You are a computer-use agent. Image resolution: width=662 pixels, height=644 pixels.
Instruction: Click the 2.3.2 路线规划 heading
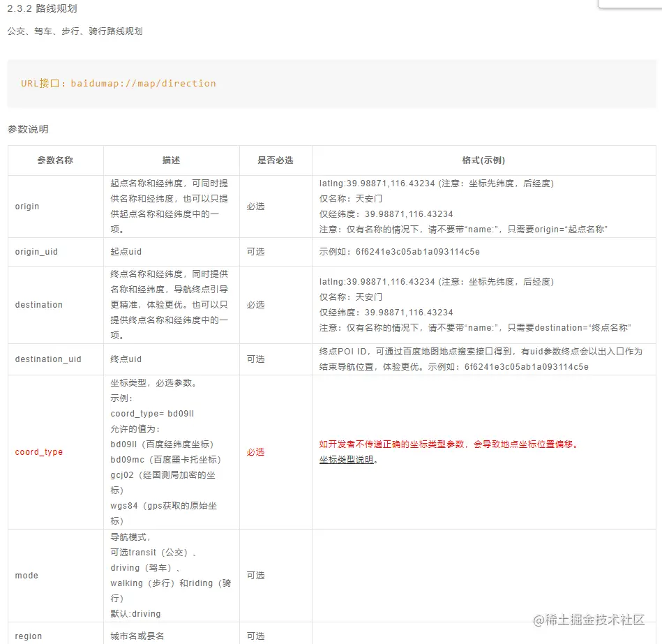43,8
